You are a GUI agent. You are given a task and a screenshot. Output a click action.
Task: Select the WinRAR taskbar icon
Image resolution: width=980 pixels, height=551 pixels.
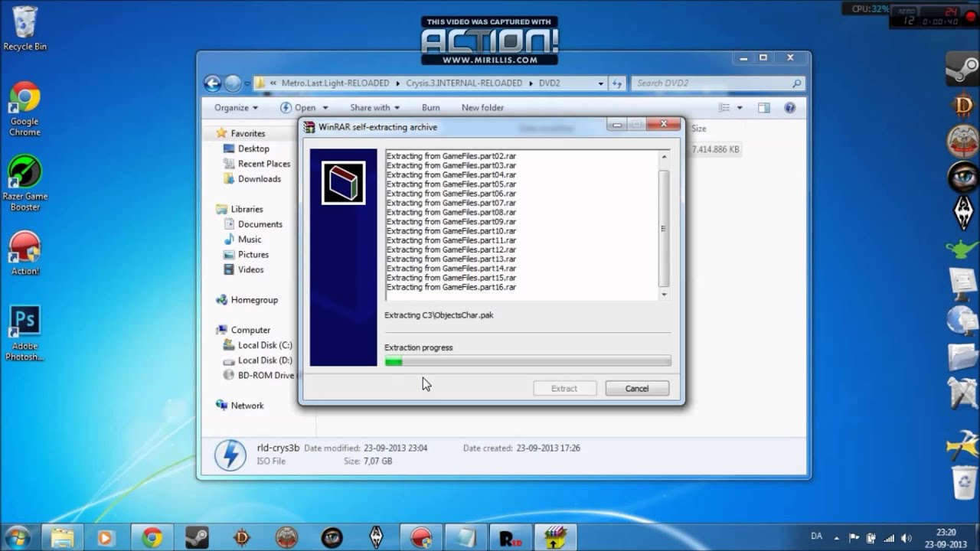[x=555, y=537]
